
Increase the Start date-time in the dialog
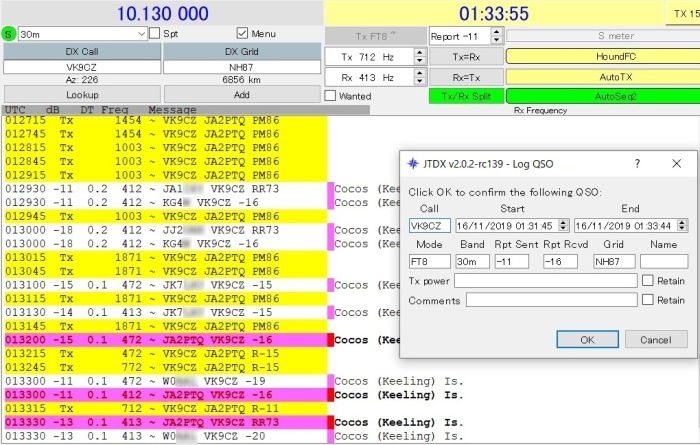(x=563, y=222)
